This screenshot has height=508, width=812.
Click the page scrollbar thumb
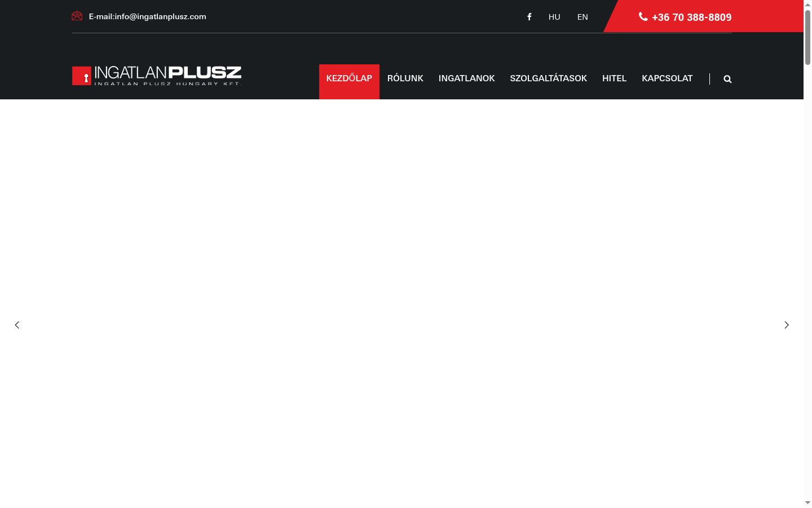coord(807,37)
